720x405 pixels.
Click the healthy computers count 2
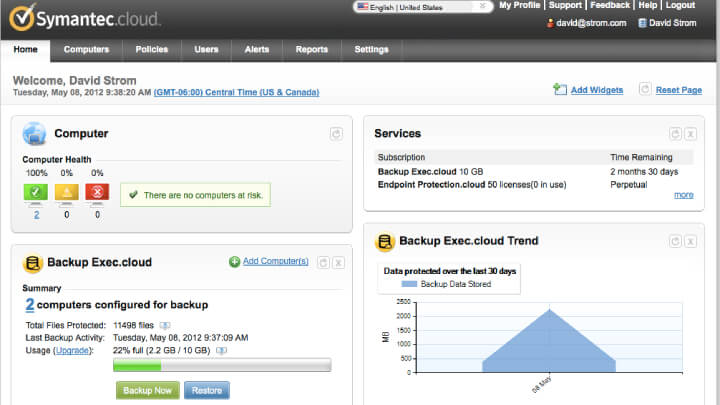36,215
